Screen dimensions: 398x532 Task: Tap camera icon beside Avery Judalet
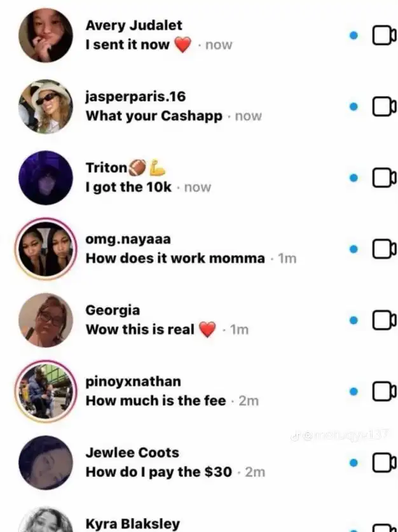tap(385, 35)
